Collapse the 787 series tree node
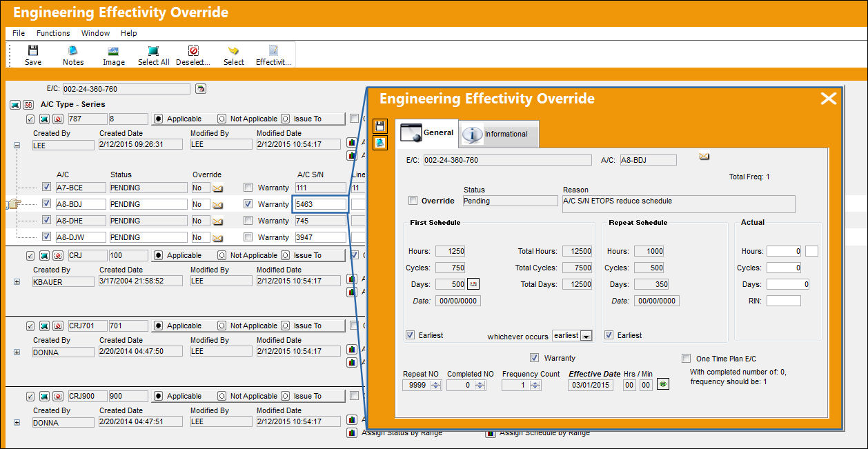 [17, 146]
